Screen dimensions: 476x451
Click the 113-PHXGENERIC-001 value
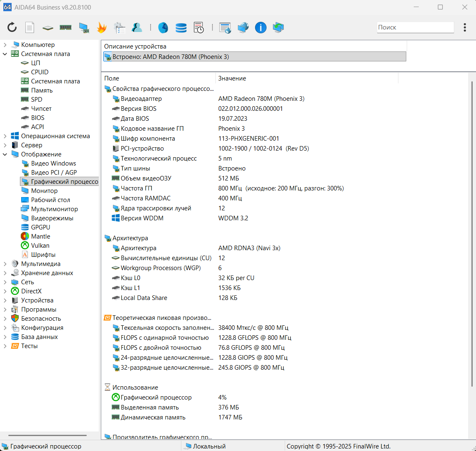[x=248, y=139]
